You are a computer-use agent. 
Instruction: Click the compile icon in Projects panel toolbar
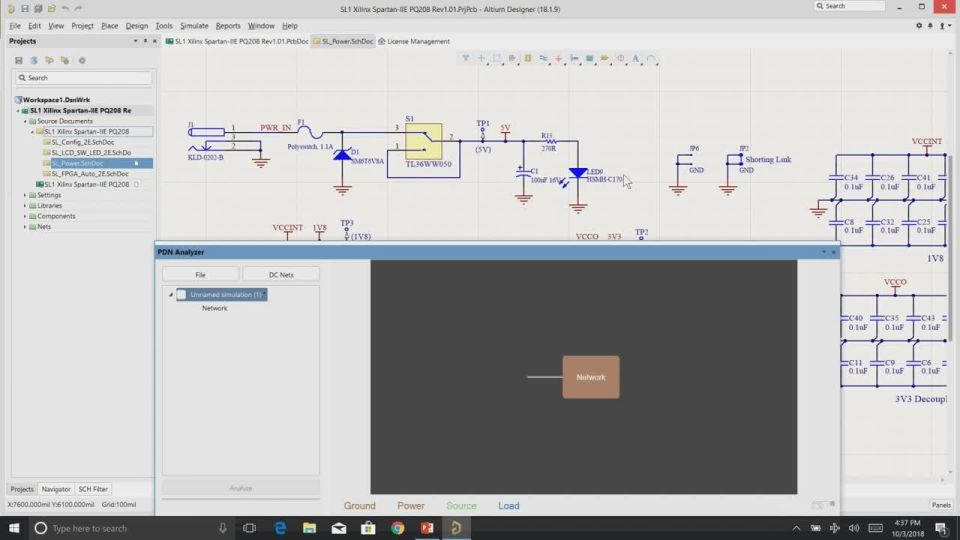coord(34,61)
